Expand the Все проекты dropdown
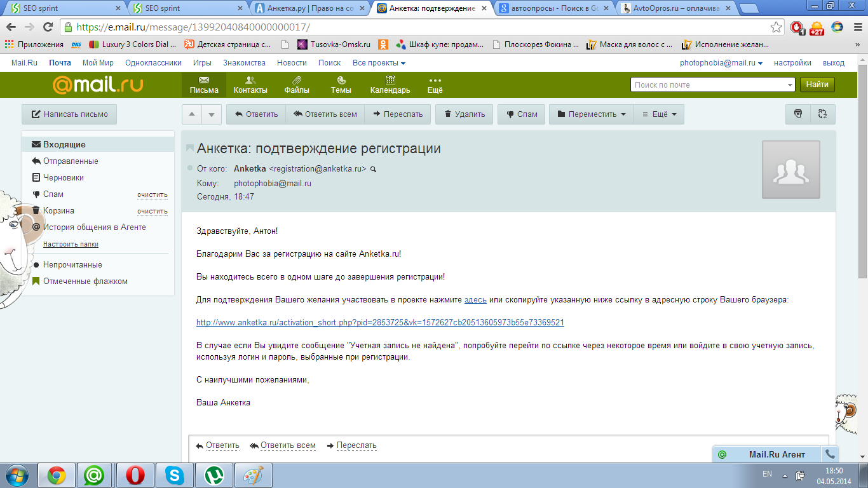The image size is (868, 488). tap(379, 63)
